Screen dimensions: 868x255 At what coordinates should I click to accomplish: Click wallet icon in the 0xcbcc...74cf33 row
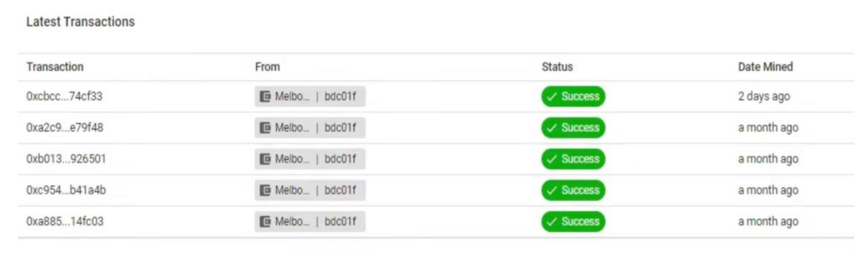pyautogui.click(x=265, y=97)
